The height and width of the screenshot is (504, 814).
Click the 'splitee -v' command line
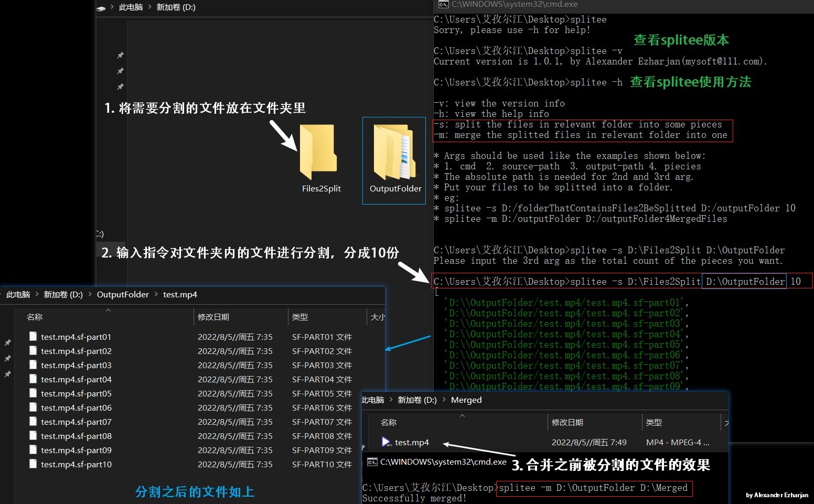528,51
